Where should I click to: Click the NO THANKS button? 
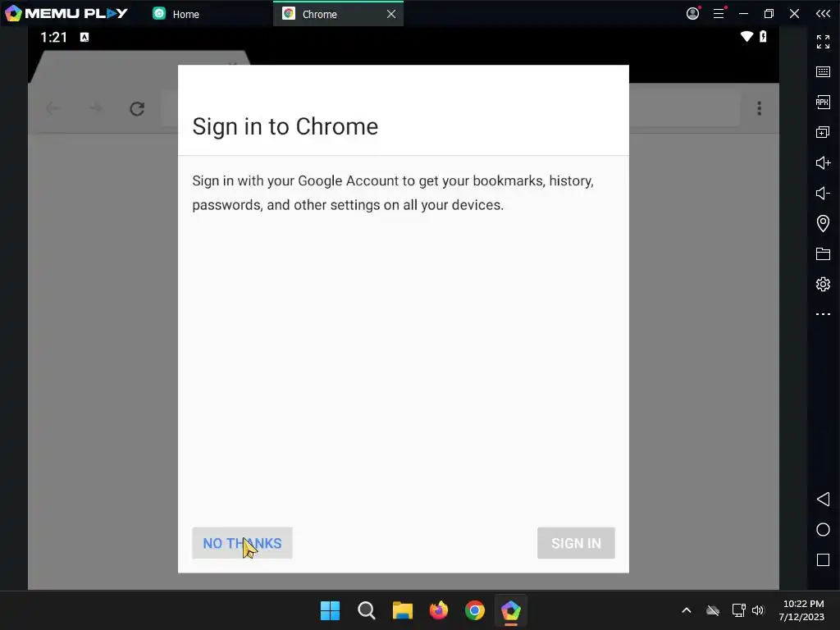point(242,543)
